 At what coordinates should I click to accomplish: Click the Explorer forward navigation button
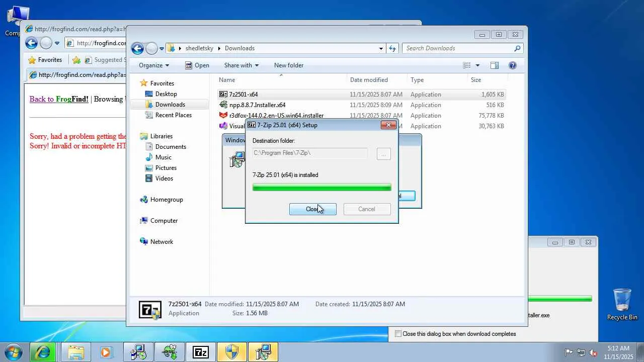point(151,48)
